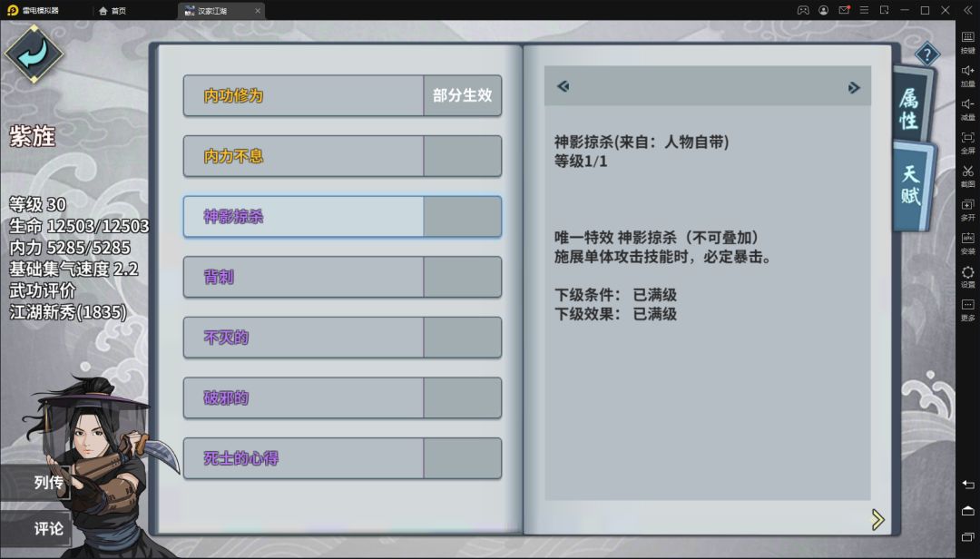Select the 破邪的 skill row
This screenshot has height=559, width=980.
(342, 397)
